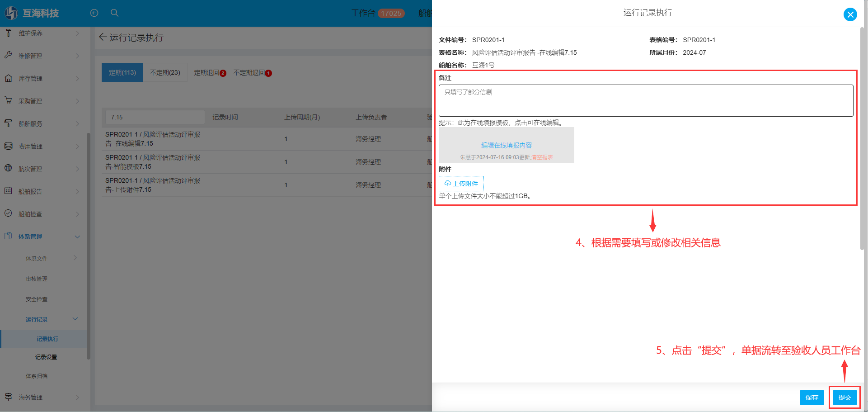
Task: Collapse the 运行记录 submenu chevron
Action: (x=75, y=319)
